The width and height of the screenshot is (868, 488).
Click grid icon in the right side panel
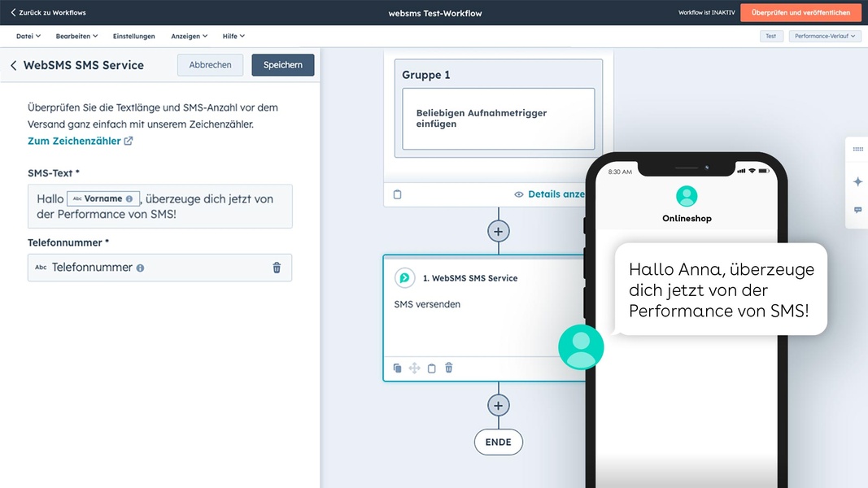(x=858, y=149)
